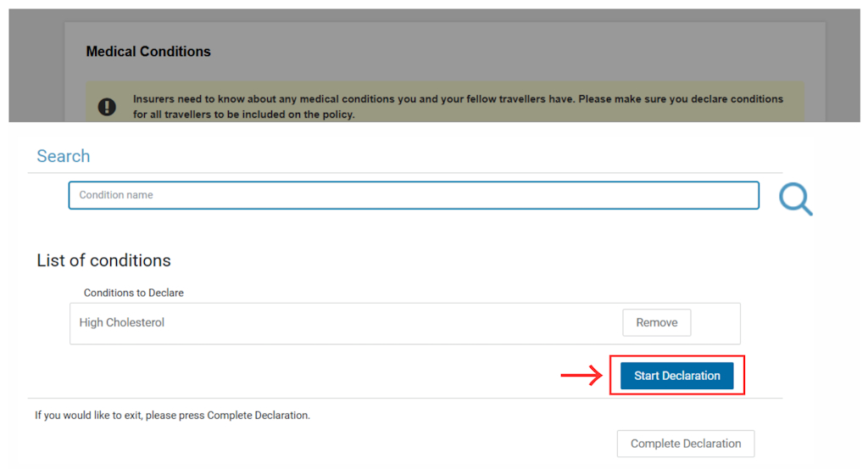Image resolution: width=868 pixels, height=469 pixels.
Task: Click the divider line under Search heading
Action: pos(405,173)
